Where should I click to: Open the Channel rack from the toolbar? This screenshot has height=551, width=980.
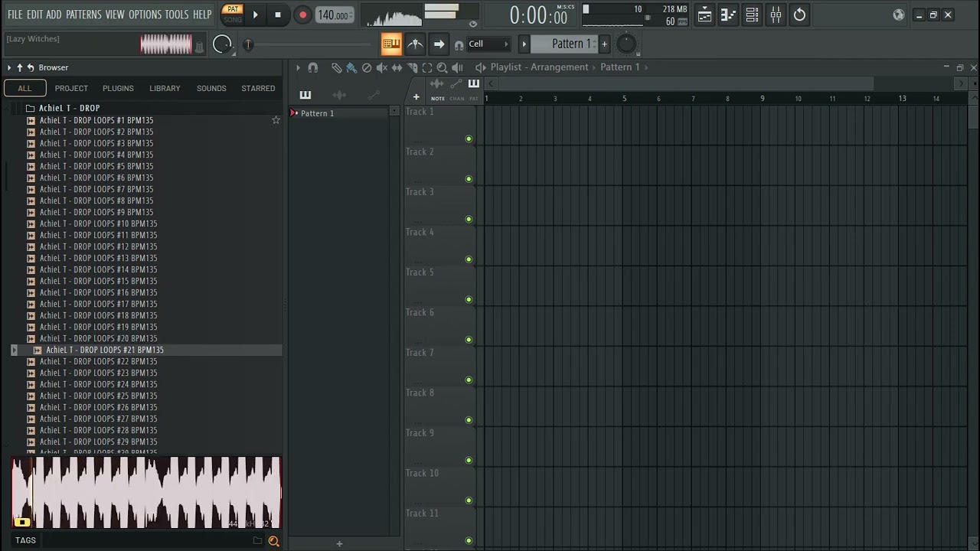(752, 15)
